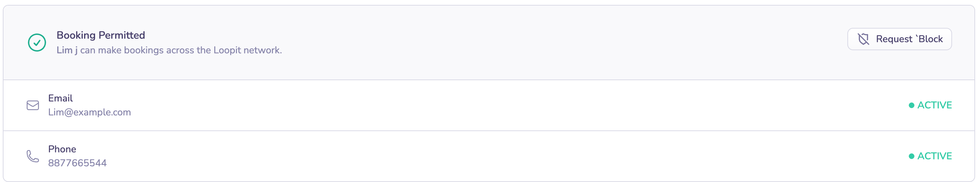This screenshot has height=182, width=980.
Task: Click the Loopit network booking description text
Action: pyautogui.click(x=181, y=50)
